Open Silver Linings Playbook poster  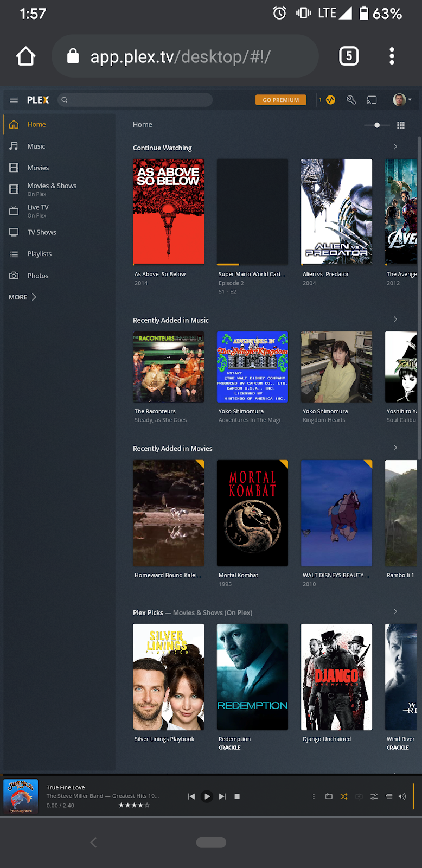coord(169,677)
